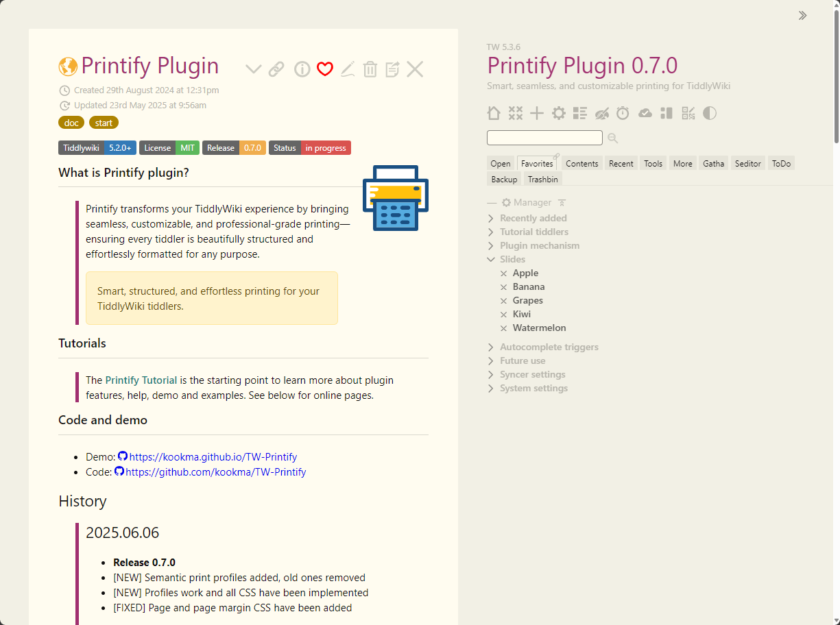
Task: Open the Trashbin tab
Action: pos(543,179)
